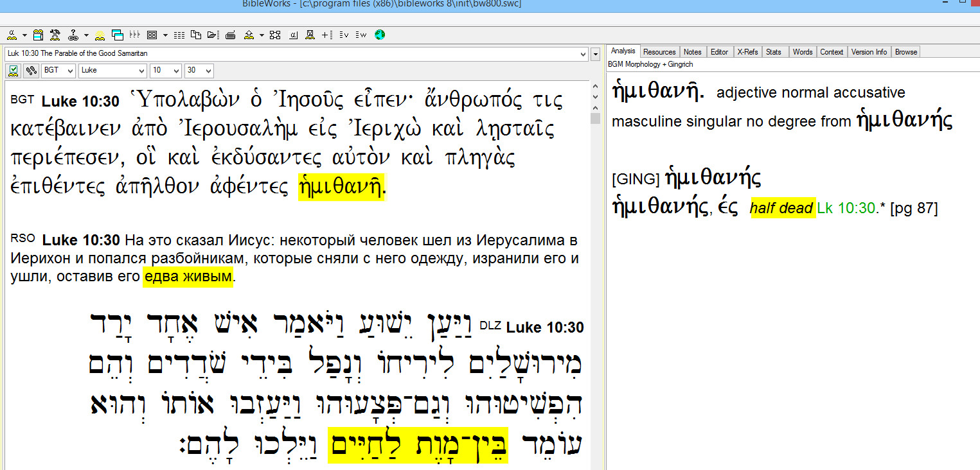Expand the chapter 10 dropdown
Viewport: 980px width, 470px height.
click(x=166, y=71)
